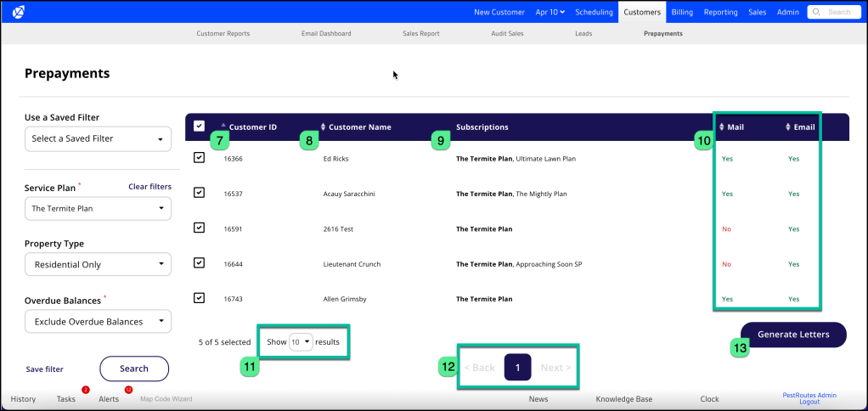The image size is (868, 411).
Task: Click the PestRoutes logo icon
Action: point(20,11)
